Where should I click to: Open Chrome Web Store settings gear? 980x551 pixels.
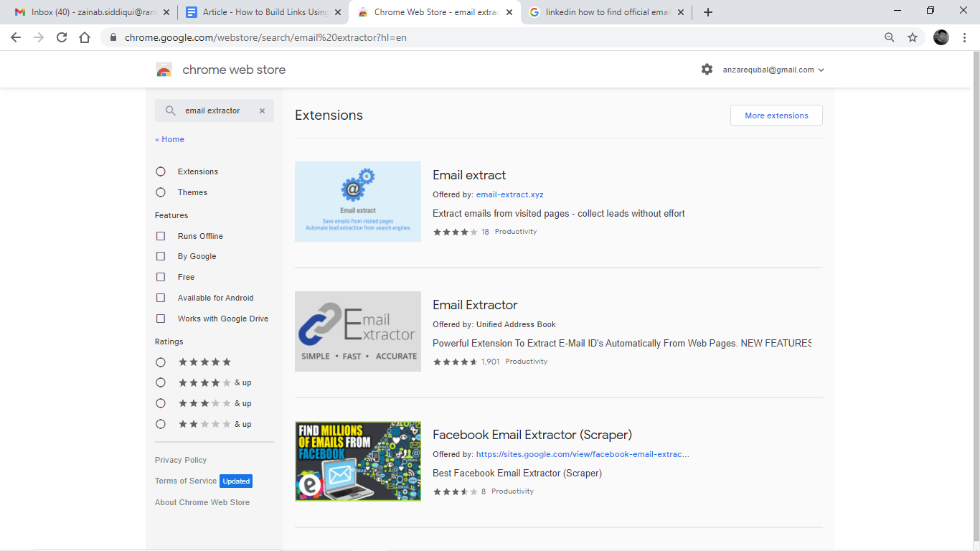[x=707, y=70]
